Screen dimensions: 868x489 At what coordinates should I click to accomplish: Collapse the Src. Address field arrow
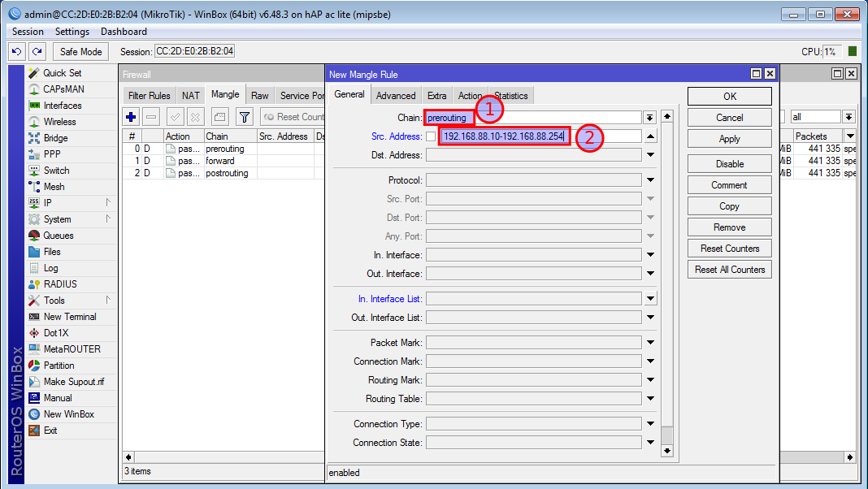click(650, 136)
